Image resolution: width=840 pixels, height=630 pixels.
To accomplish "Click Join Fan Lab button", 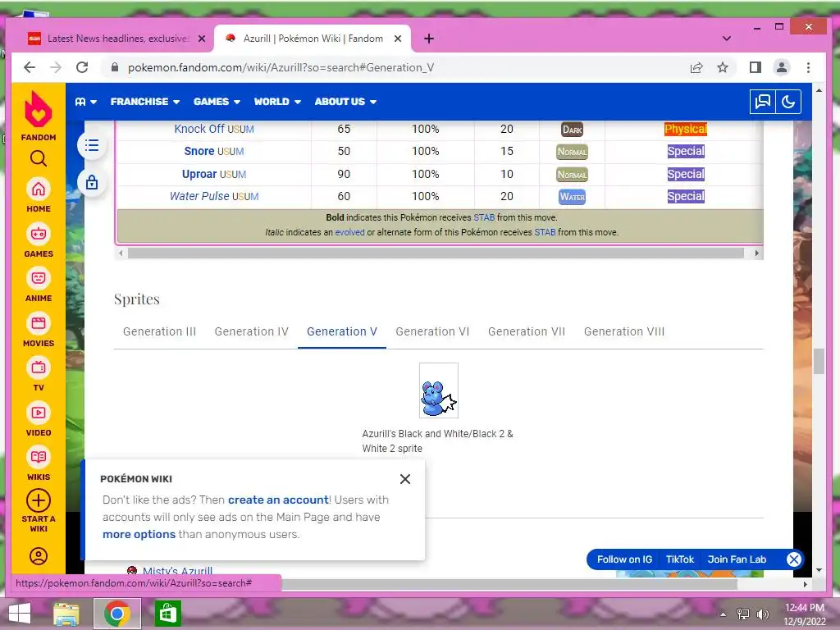I will click(x=737, y=559).
